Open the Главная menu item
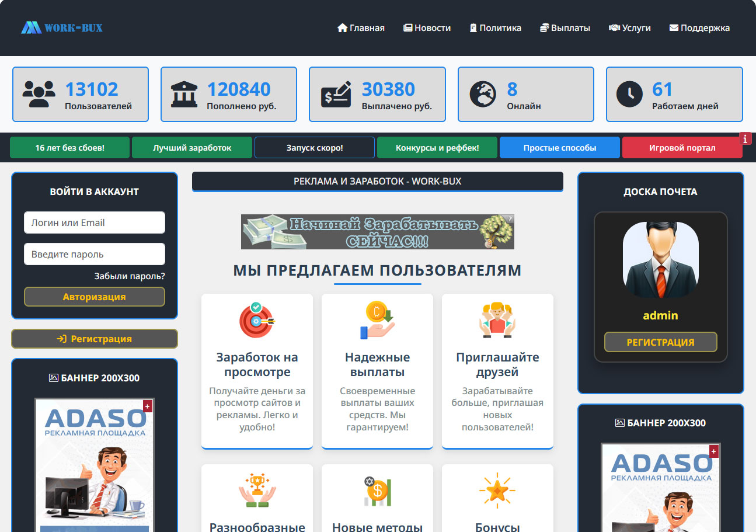Image resolution: width=756 pixels, height=532 pixels. coord(361,28)
